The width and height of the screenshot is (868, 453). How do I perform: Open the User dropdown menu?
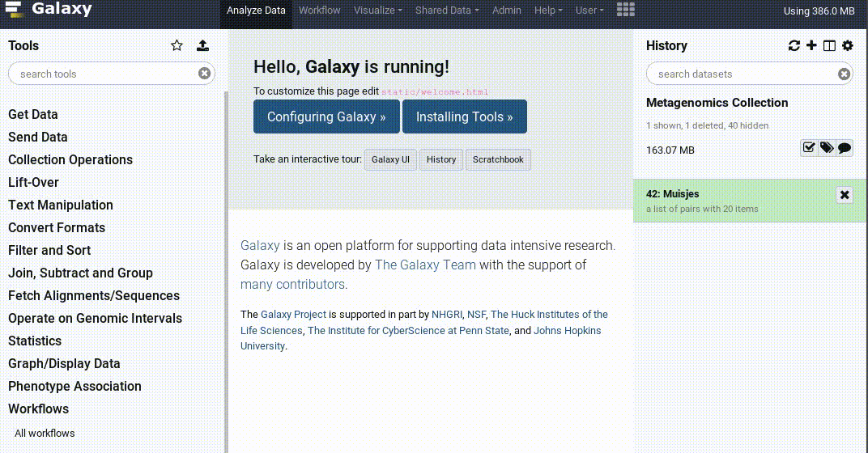[x=589, y=11]
